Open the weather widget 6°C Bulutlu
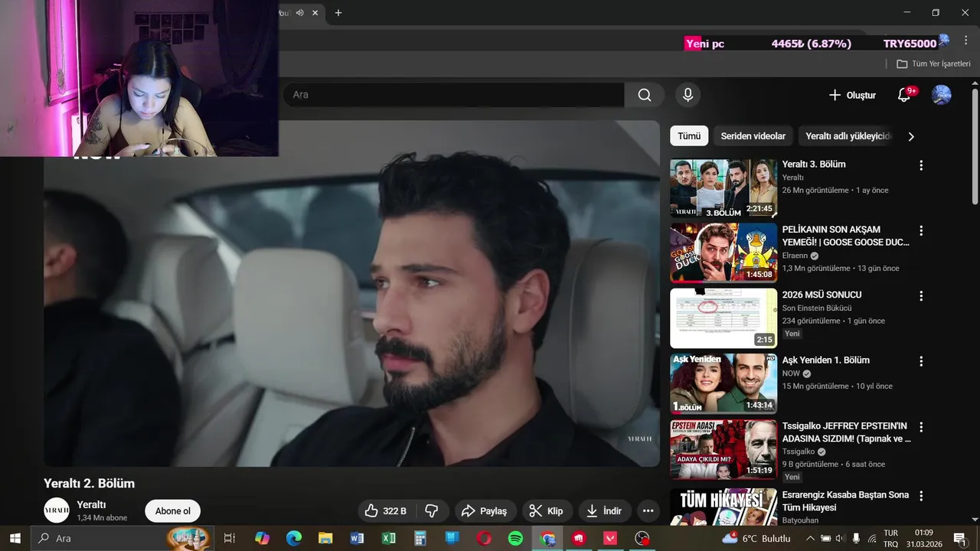The width and height of the screenshot is (980, 551). coord(756,538)
